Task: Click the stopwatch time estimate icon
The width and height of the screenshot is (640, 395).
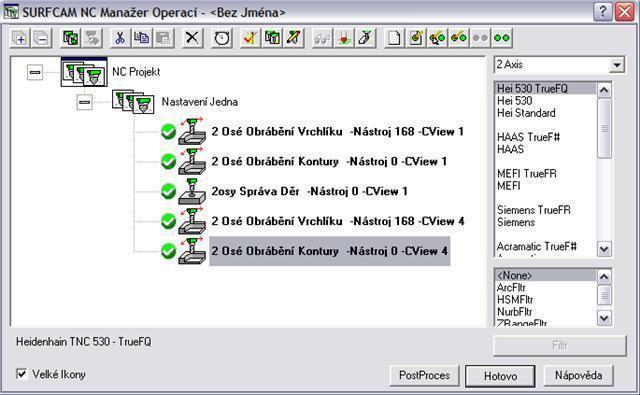Action: [222, 38]
